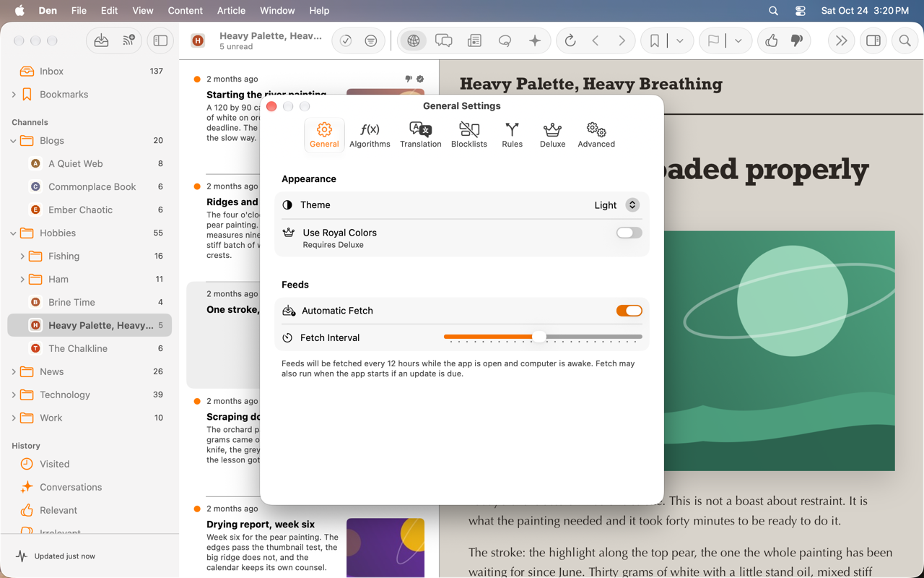The image size is (924, 578).
Task: Select the A Quiet Web feed
Action: coord(90,163)
